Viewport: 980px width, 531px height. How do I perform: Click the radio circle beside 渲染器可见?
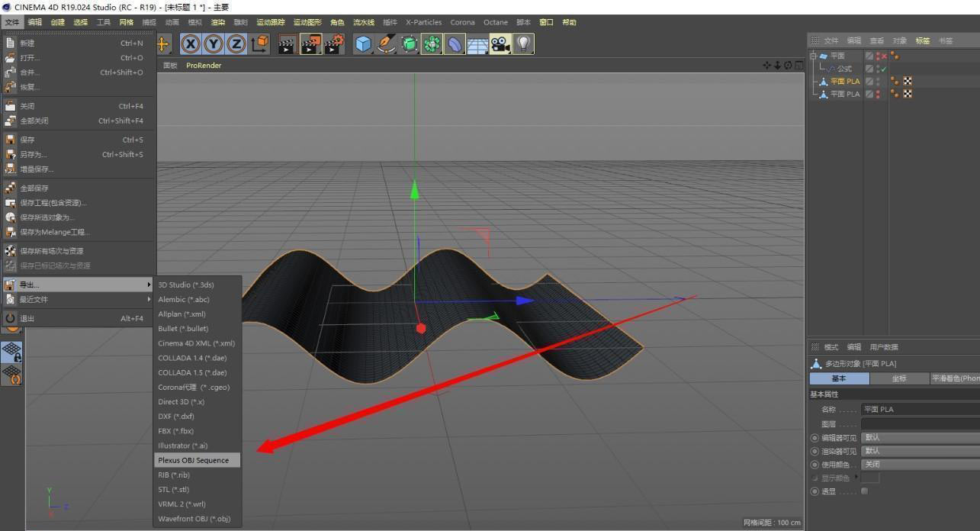point(815,451)
